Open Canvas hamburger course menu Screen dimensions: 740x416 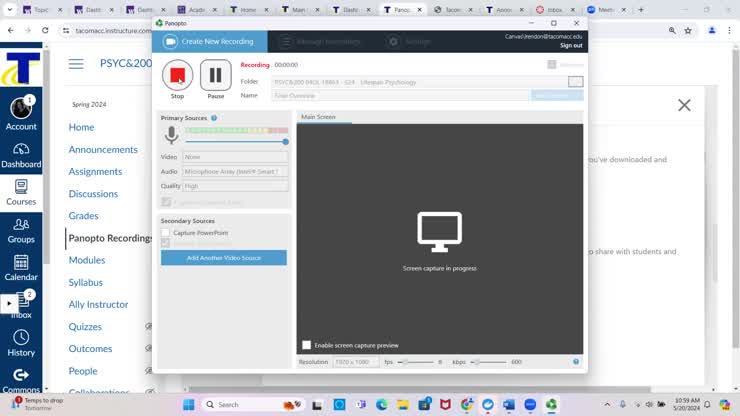pyautogui.click(x=76, y=64)
